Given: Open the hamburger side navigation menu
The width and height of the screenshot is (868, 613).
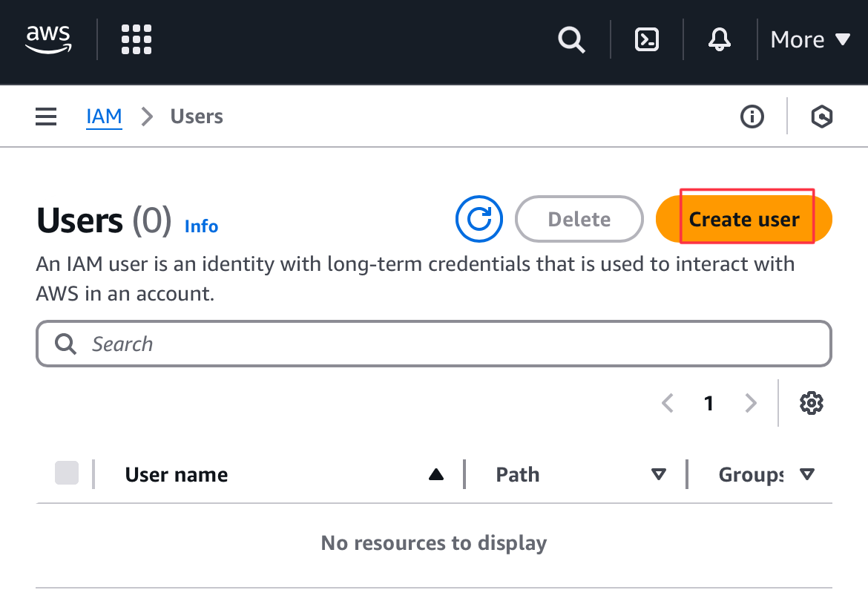Looking at the screenshot, I should 46,117.
